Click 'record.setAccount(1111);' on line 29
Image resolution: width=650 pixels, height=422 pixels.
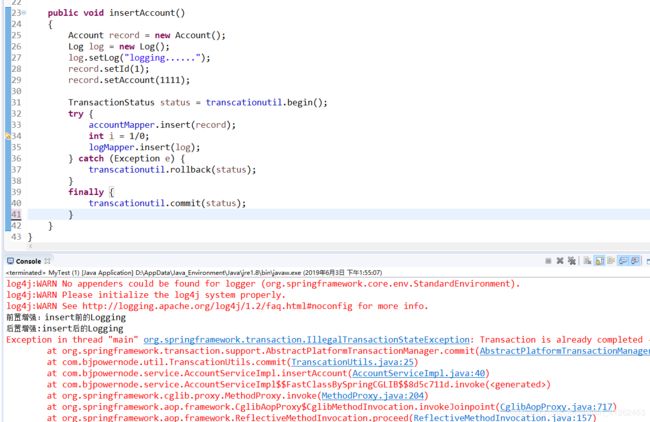point(129,80)
